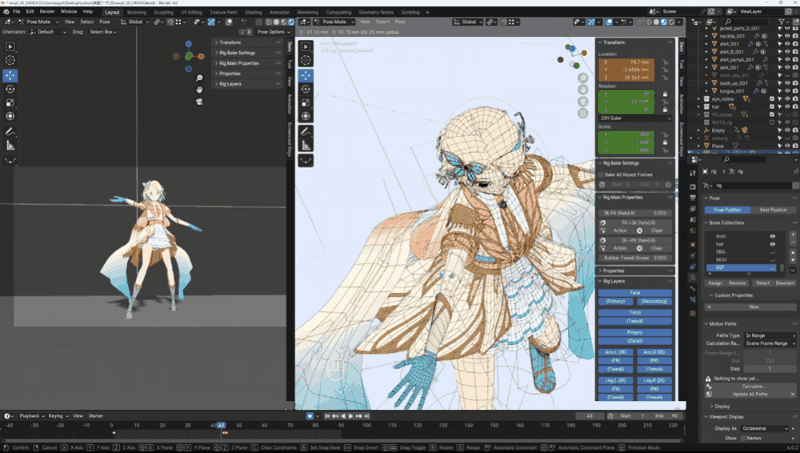Click the zoom magnifier gizmo in left viewport
Image resolution: width=800 pixels, height=453 pixels.
(199, 76)
